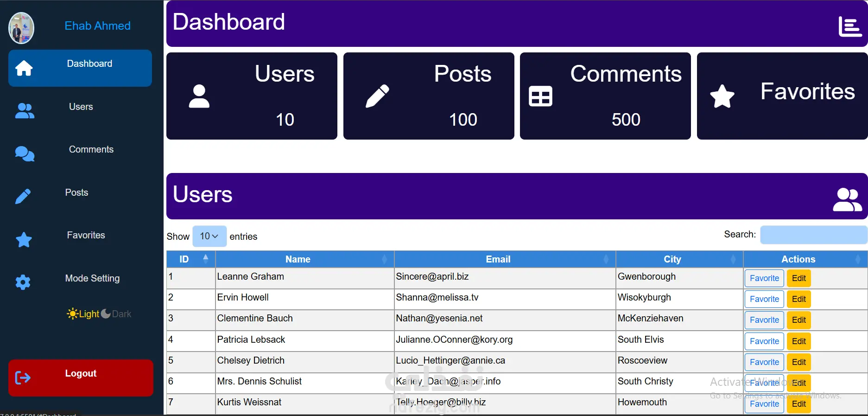Click the house icon for Dashboard

coord(24,68)
